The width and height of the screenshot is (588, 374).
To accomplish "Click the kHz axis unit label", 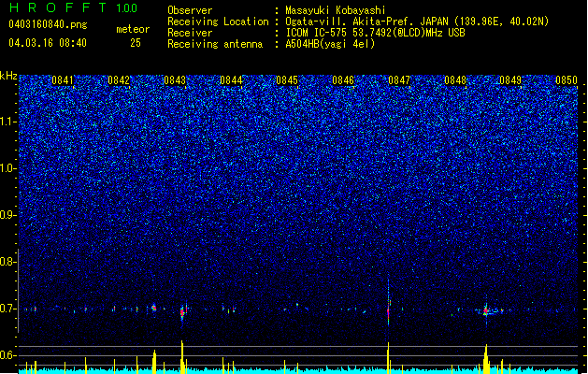I will coord(8,76).
